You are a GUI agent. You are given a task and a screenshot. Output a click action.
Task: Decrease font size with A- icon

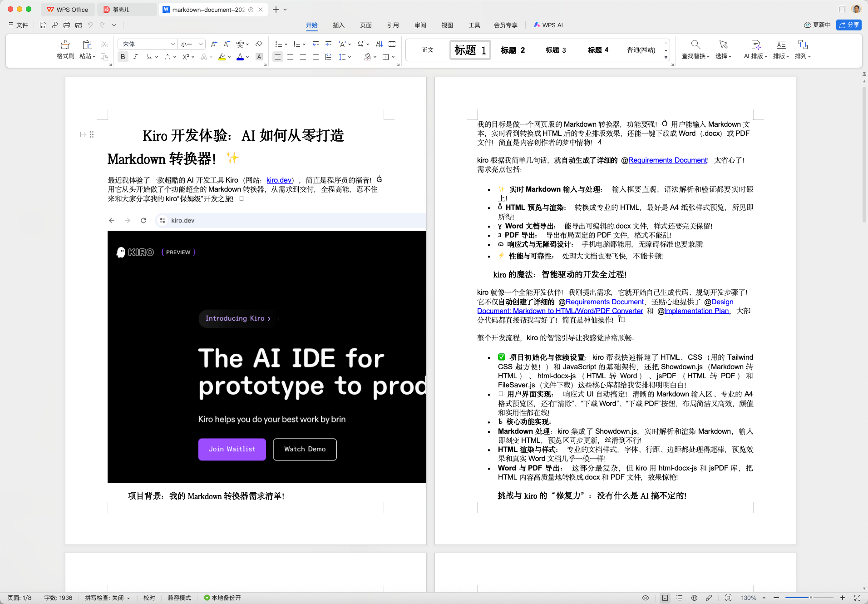point(227,44)
